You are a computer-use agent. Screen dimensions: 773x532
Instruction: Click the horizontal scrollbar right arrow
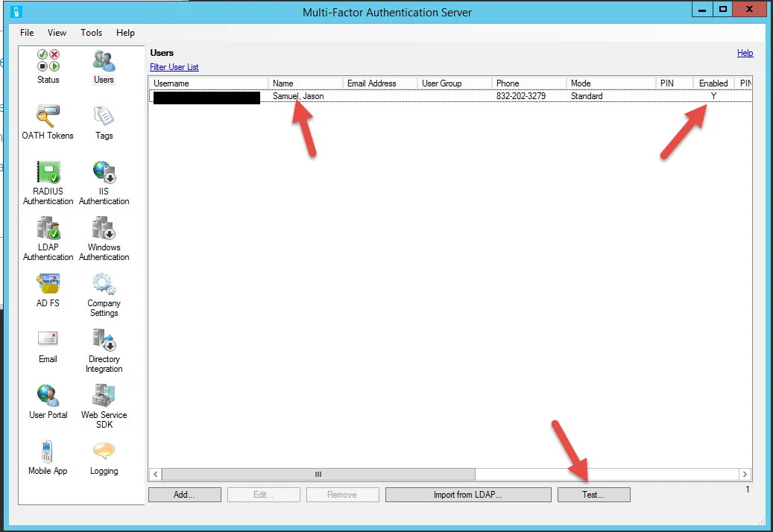pos(745,475)
